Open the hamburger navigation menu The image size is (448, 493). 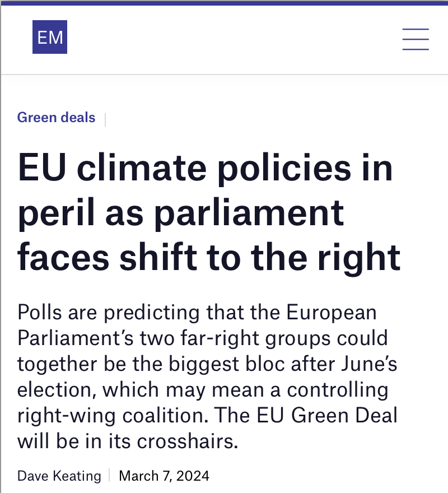point(416,39)
